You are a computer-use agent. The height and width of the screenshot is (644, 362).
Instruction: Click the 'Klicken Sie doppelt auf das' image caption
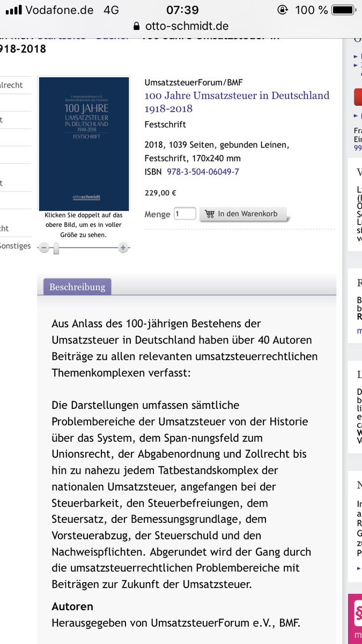[x=84, y=215]
